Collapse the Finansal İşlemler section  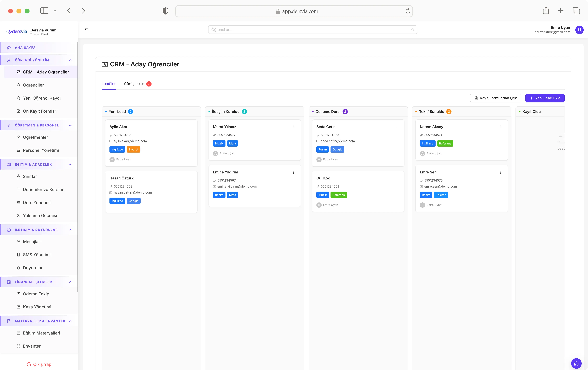pyautogui.click(x=70, y=282)
